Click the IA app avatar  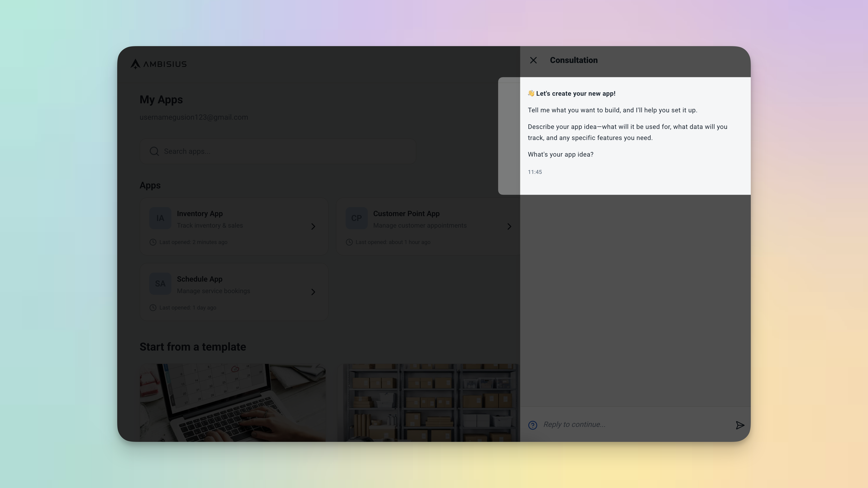click(x=160, y=218)
